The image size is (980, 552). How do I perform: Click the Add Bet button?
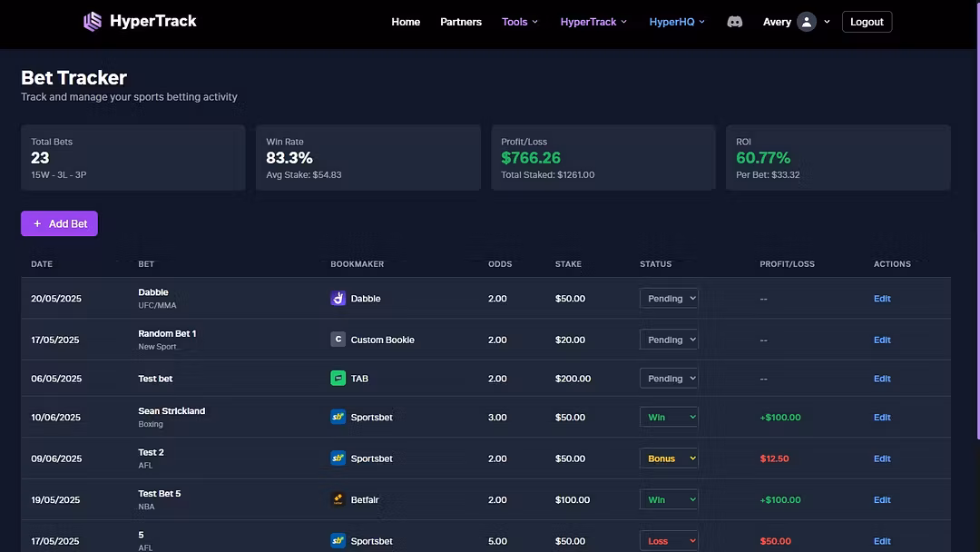pyautogui.click(x=59, y=223)
